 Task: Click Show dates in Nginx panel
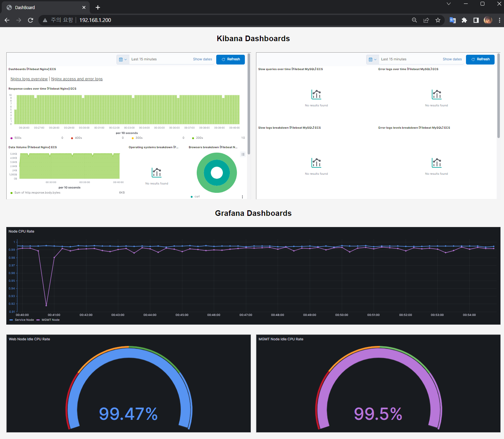click(203, 59)
